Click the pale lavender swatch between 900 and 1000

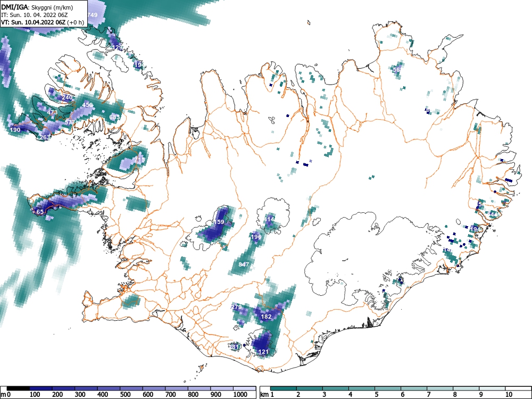tap(222, 388)
